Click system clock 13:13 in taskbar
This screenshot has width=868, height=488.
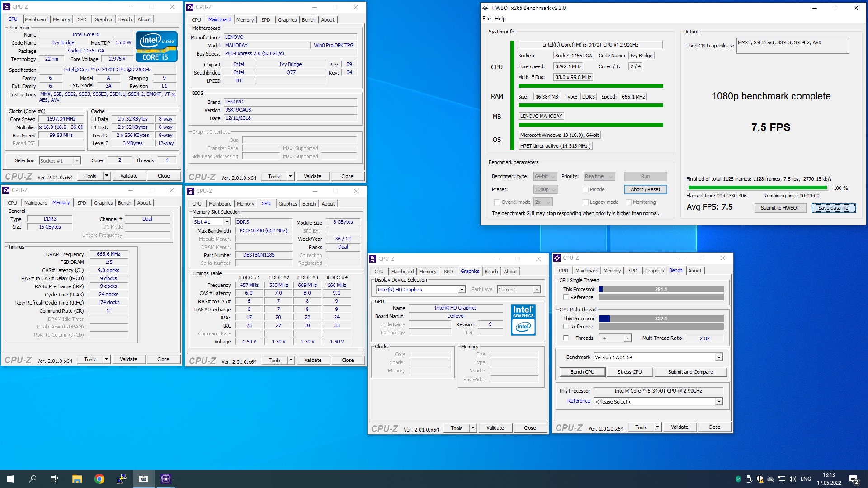point(829,475)
